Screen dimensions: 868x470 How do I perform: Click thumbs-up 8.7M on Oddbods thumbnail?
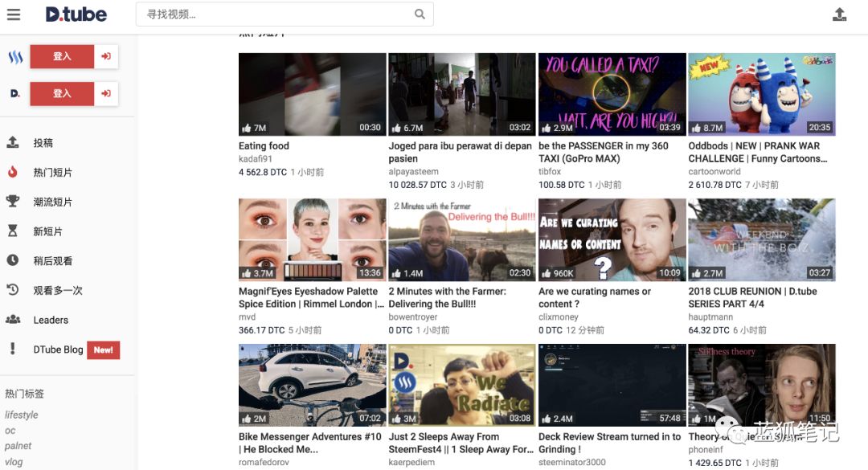[x=707, y=128]
